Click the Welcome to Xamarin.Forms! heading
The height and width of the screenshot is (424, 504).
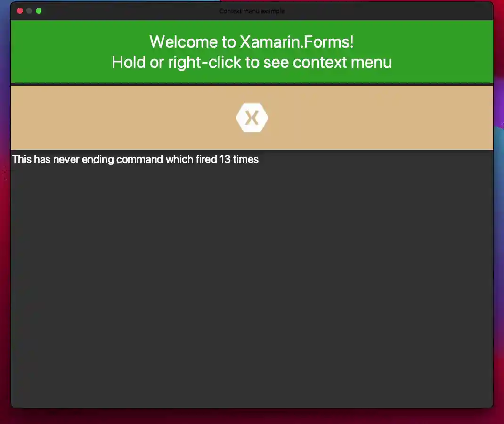(x=252, y=42)
